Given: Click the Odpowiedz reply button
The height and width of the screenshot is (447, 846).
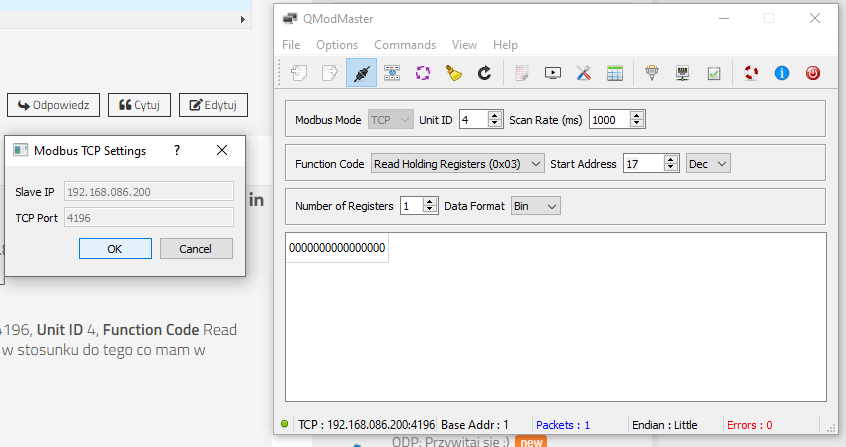Looking at the screenshot, I should tap(53, 105).
